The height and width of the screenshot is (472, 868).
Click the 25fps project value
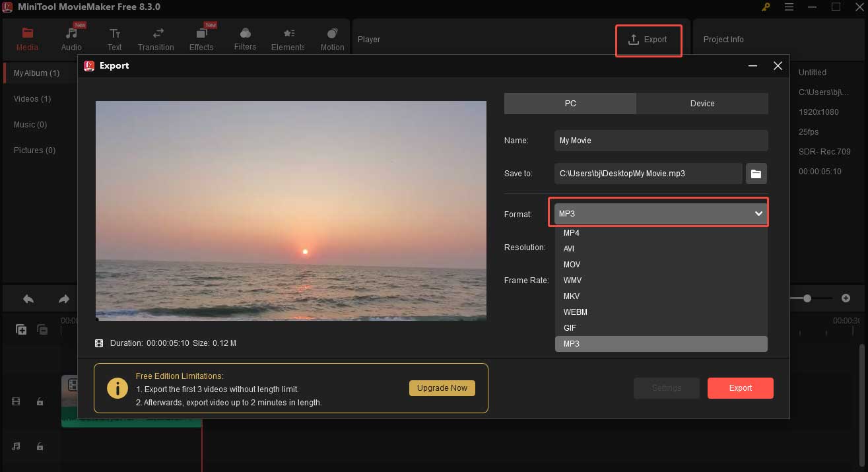point(809,132)
